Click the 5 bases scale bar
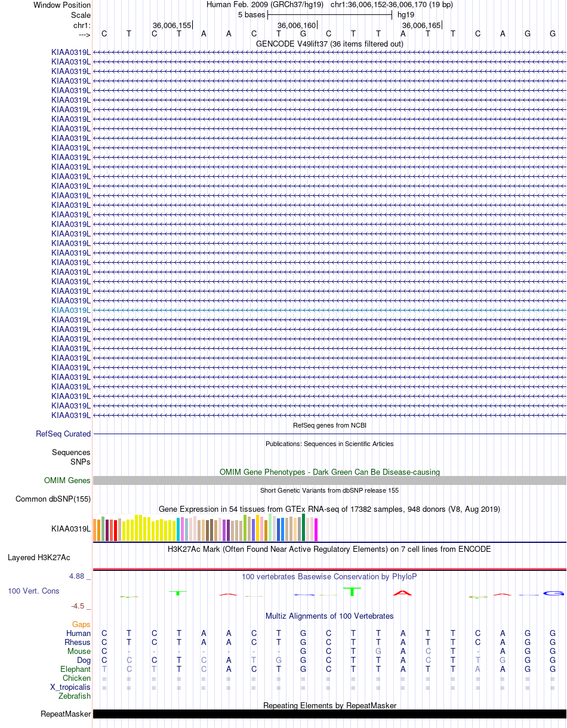The height and width of the screenshot is (728, 567). coord(329,14)
